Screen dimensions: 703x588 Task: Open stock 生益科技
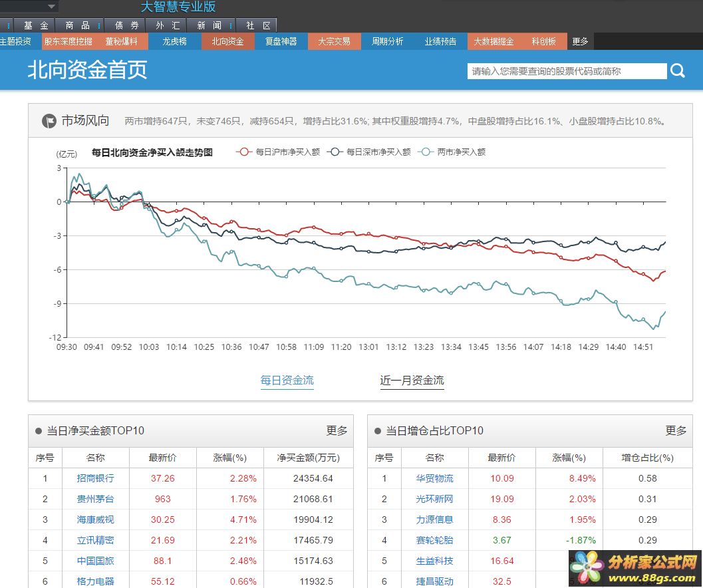click(x=434, y=561)
